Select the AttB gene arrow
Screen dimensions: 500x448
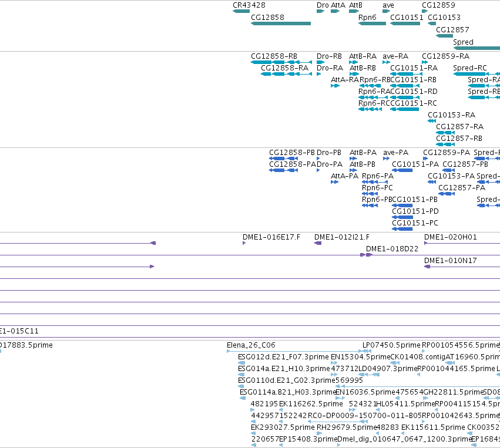(354, 11)
